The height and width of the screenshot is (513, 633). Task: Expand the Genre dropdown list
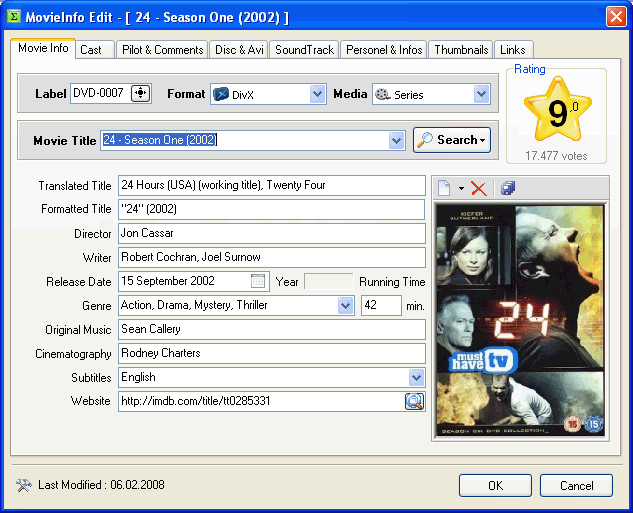346,305
